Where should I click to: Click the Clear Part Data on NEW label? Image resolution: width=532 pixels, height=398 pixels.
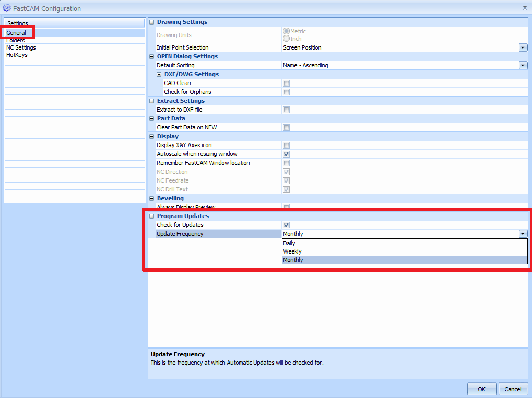tap(186, 127)
